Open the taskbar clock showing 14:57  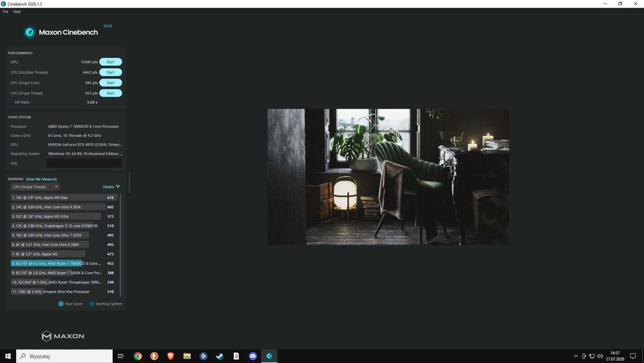pyautogui.click(x=615, y=356)
